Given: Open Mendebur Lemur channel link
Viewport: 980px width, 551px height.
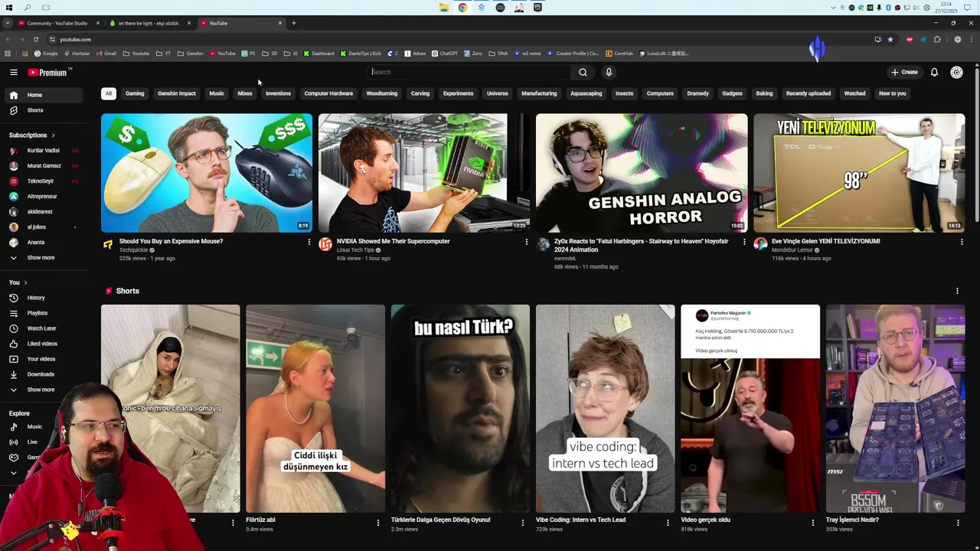Looking at the screenshot, I should [x=792, y=250].
